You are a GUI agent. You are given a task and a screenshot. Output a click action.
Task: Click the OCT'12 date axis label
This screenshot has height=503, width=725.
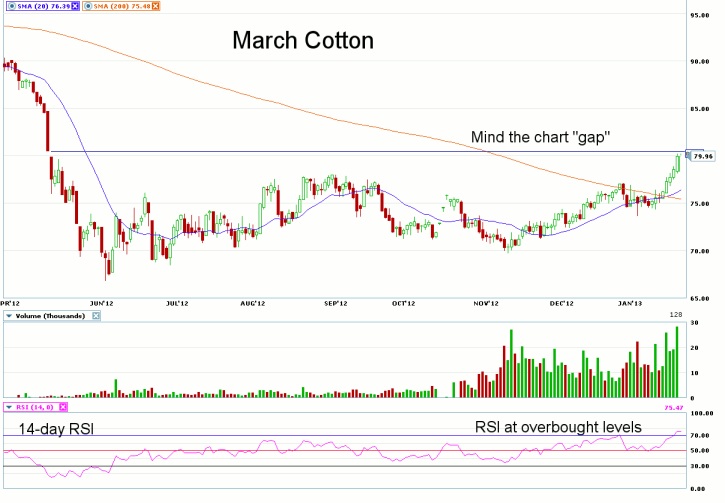coord(403,304)
